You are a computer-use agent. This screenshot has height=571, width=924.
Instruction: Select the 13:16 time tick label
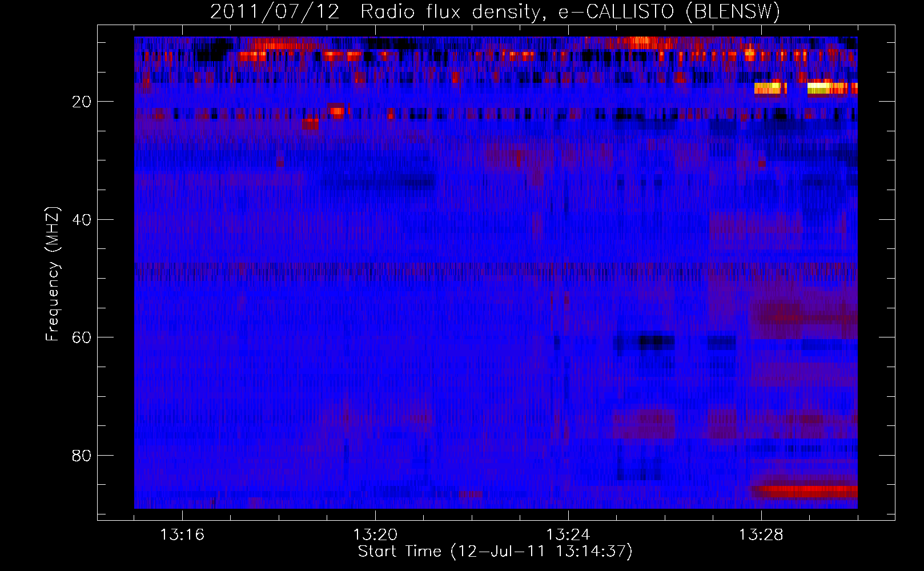click(x=182, y=534)
